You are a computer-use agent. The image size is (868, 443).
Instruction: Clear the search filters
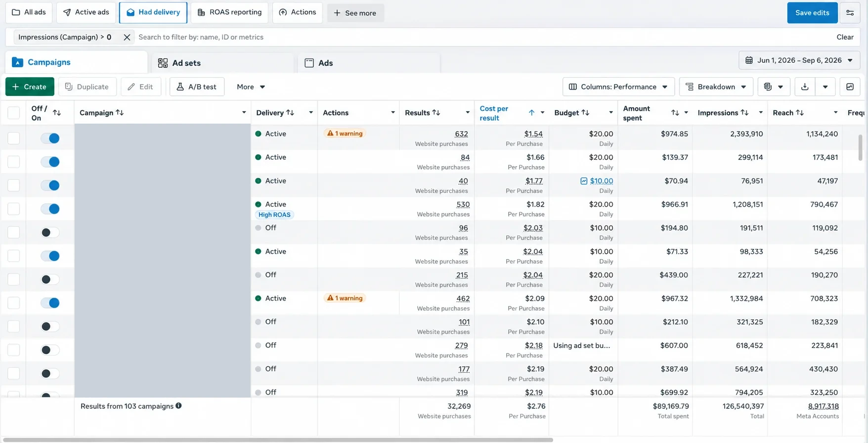click(845, 37)
